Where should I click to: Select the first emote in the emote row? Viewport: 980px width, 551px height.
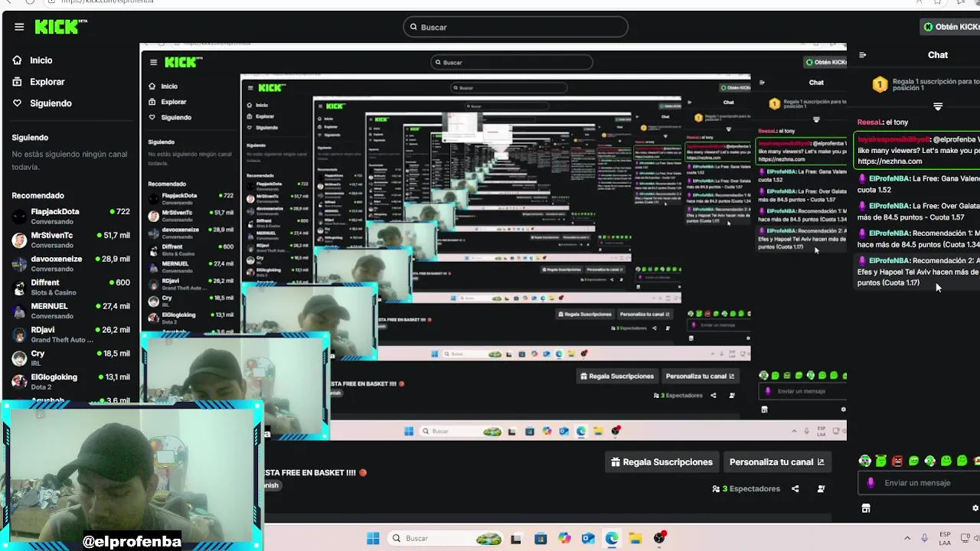pos(865,461)
